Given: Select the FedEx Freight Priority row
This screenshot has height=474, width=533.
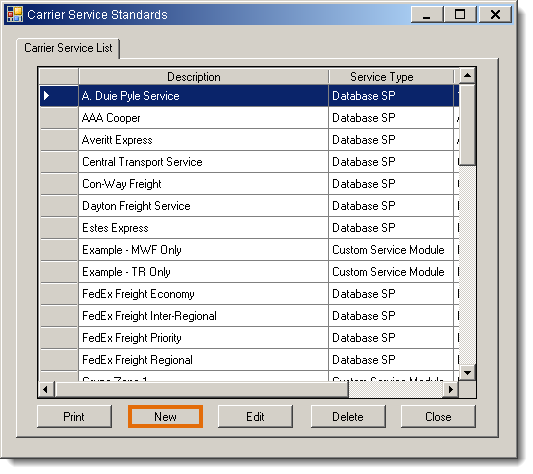Looking at the screenshot, I should [x=249, y=338].
